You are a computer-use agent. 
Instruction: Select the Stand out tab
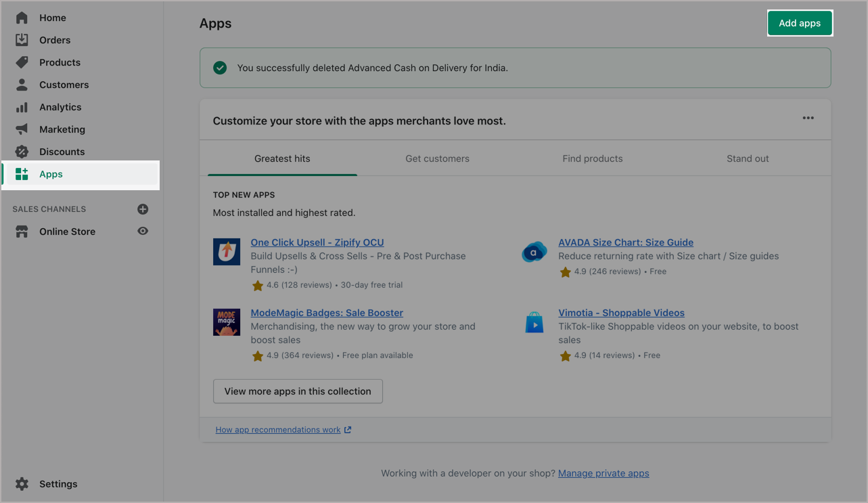tap(748, 158)
